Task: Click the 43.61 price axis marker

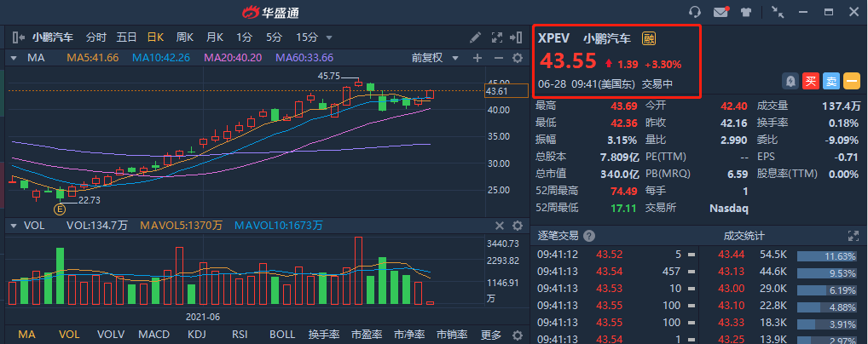Action: pyautogui.click(x=506, y=91)
